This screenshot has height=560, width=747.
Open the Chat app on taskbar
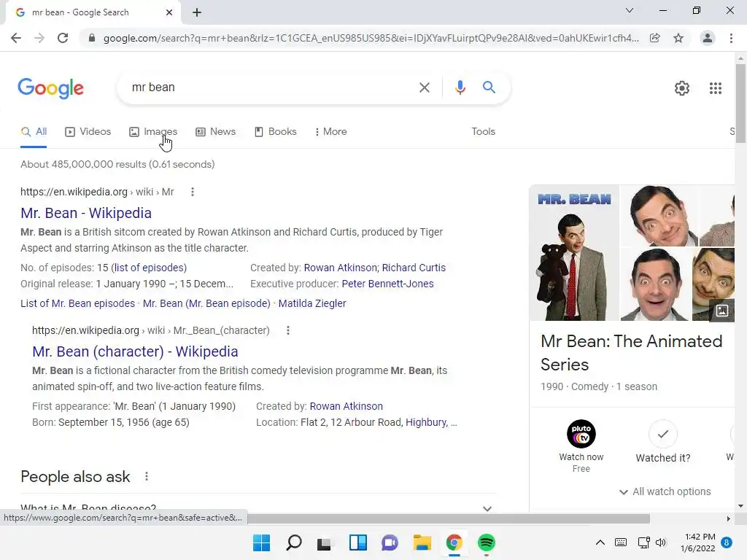pyautogui.click(x=390, y=542)
